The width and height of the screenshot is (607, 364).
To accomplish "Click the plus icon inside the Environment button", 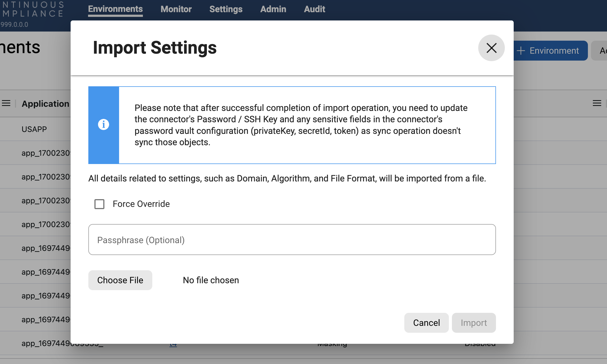I will 521,51.
